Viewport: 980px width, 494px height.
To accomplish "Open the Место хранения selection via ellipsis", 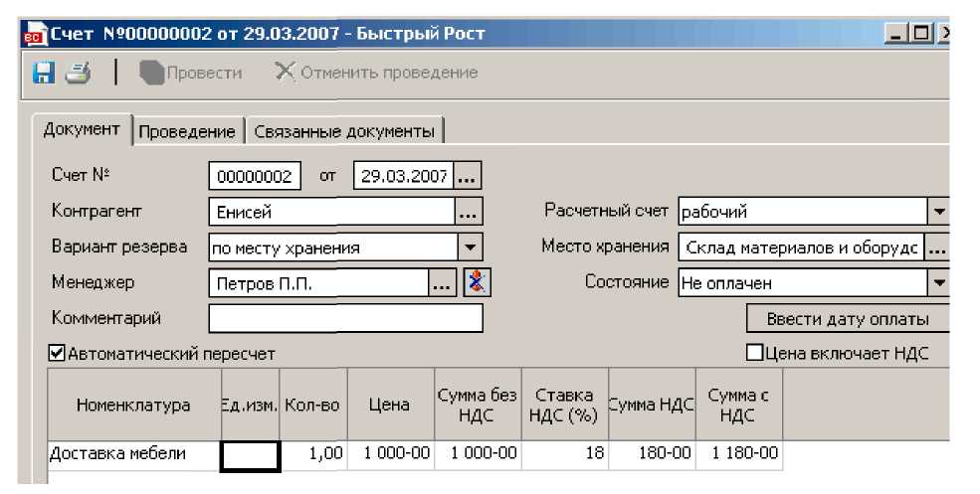I will click(x=936, y=247).
